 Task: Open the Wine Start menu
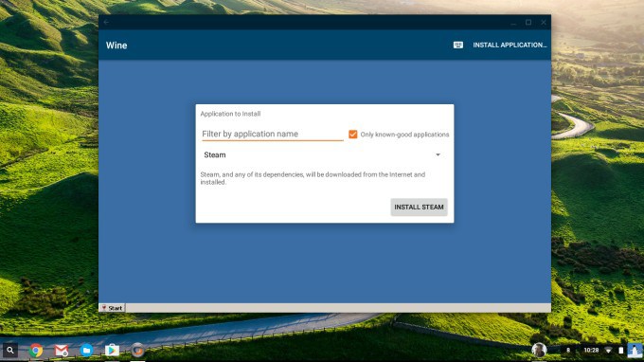click(112, 308)
